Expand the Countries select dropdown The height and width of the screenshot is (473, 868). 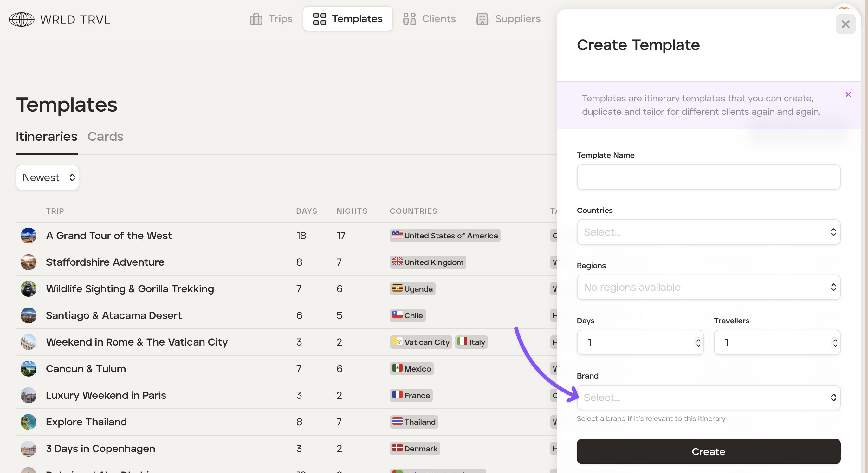tap(708, 232)
